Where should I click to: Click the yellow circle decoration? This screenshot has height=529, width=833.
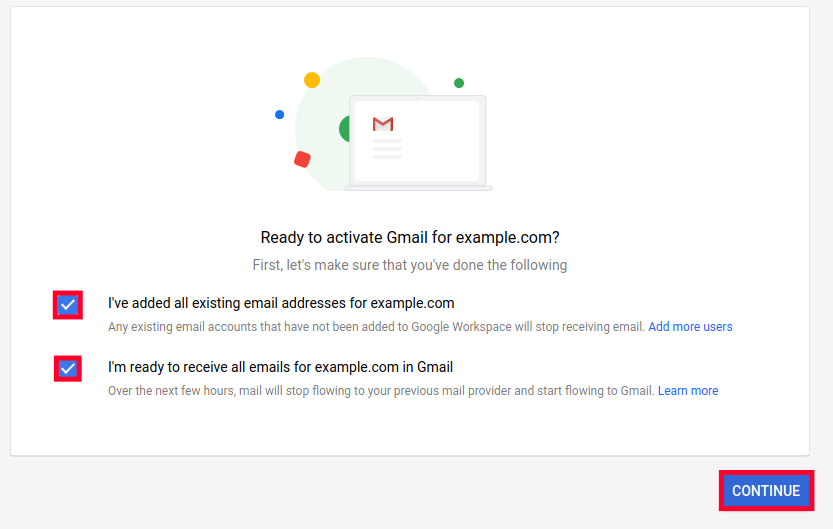[x=312, y=80]
